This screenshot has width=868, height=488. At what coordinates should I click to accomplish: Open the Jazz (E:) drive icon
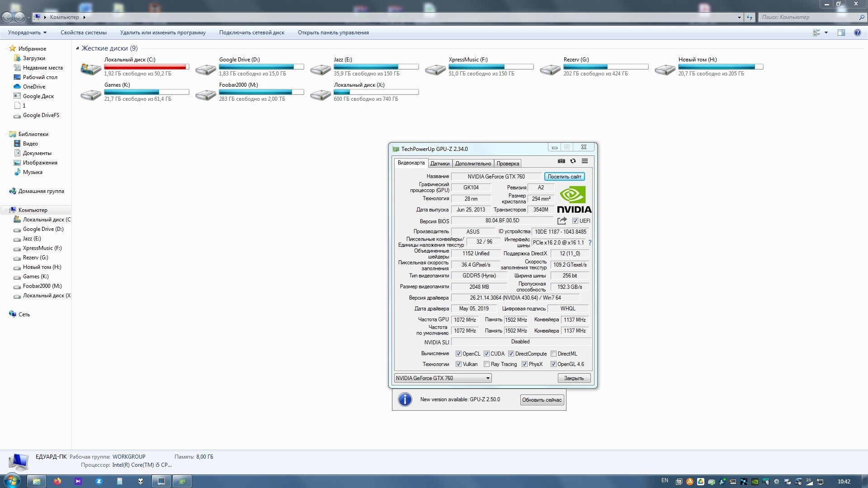point(321,69)
